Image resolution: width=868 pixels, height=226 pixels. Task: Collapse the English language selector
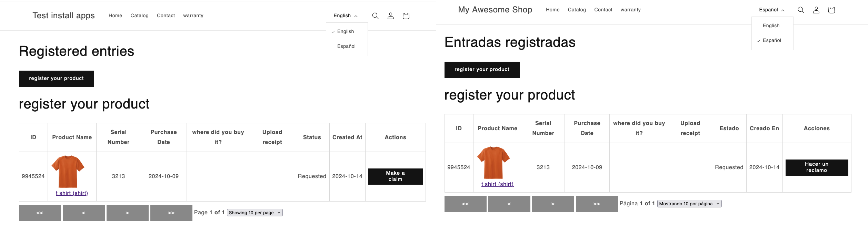(x=345, y=16)
